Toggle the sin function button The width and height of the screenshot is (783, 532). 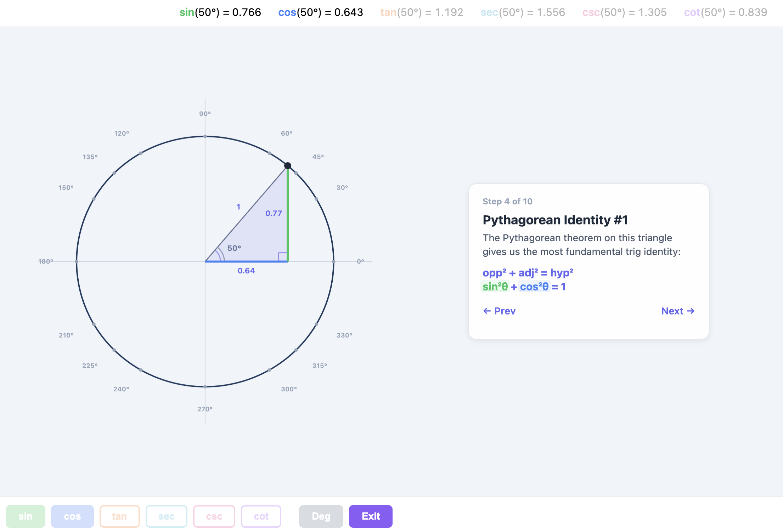[25, 516]
